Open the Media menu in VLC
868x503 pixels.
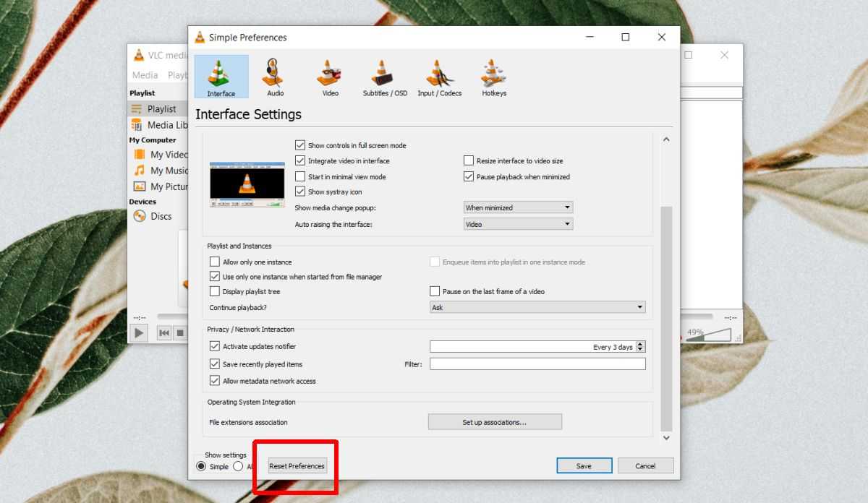(x=145, y=75)
